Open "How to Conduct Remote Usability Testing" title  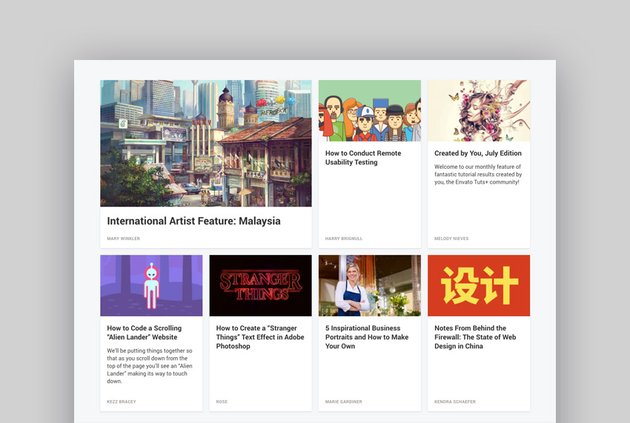(363, 157)
